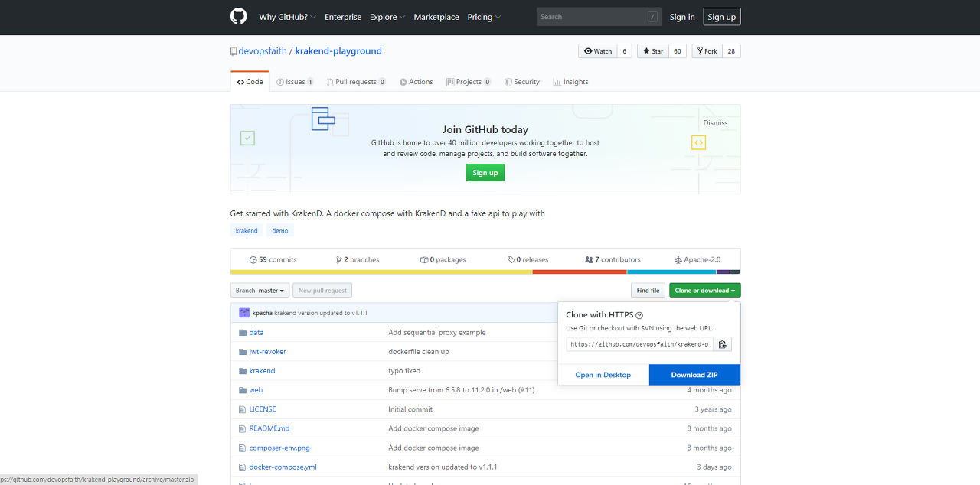Open stargazers count 60
980x485 pixels.
[x=678, y=51]
